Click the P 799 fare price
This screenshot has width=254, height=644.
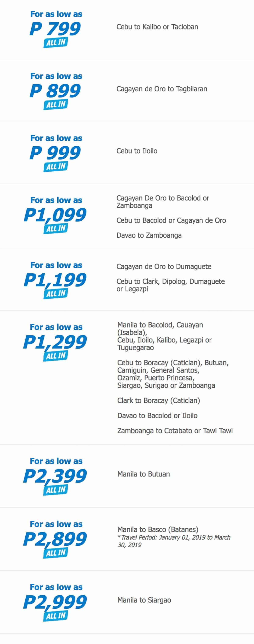(55, 29)
